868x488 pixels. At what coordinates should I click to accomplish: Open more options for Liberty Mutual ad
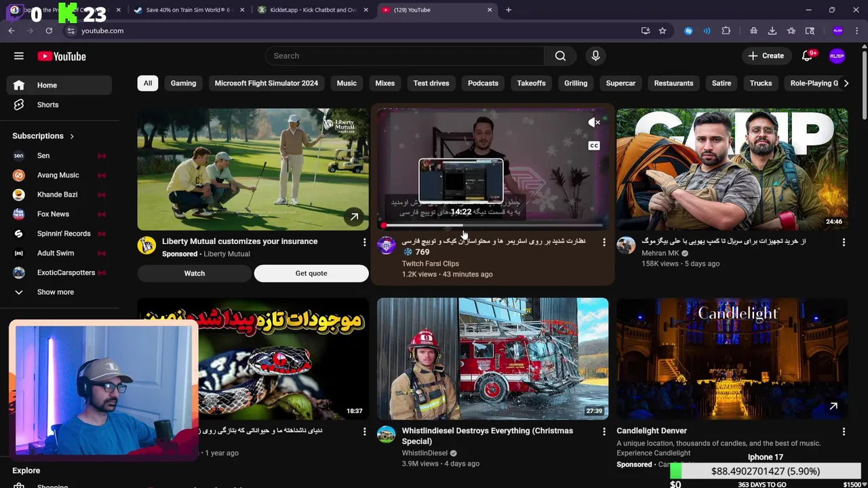pos(364,242)
